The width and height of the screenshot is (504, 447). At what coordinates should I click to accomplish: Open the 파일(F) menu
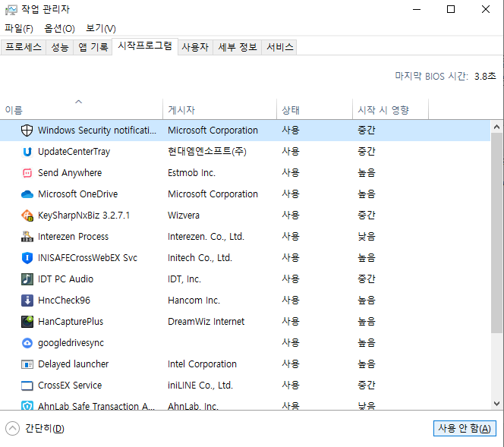coord(19,29)
